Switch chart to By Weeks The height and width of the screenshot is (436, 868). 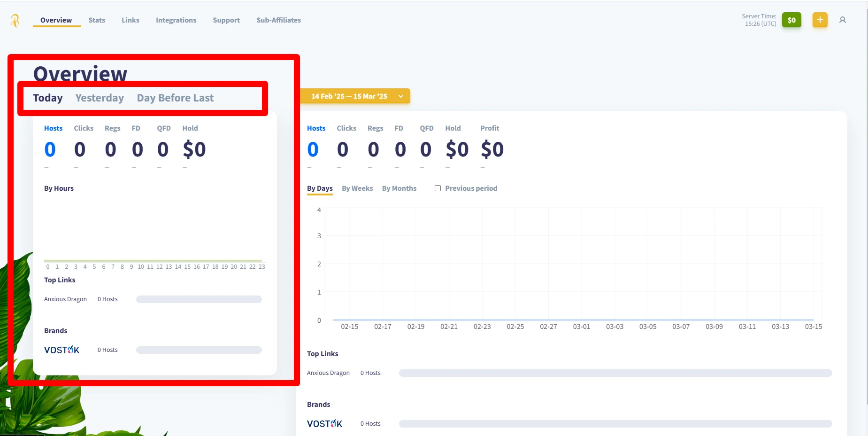pos(357,188)
